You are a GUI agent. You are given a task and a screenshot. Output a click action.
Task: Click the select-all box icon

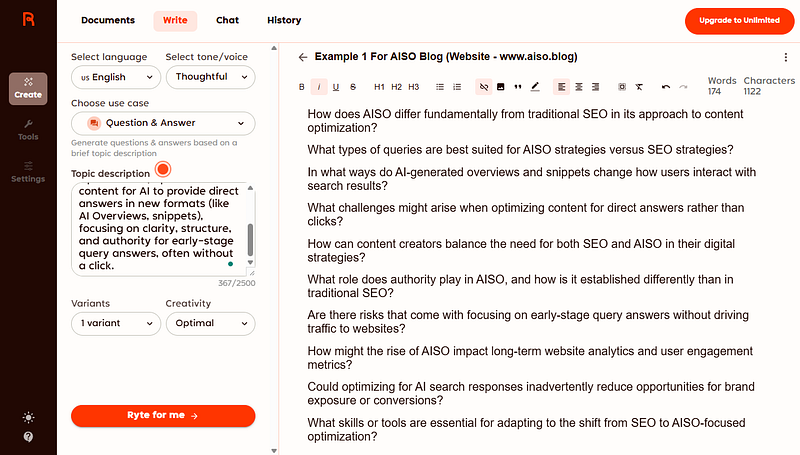click(x=622, y=87)
